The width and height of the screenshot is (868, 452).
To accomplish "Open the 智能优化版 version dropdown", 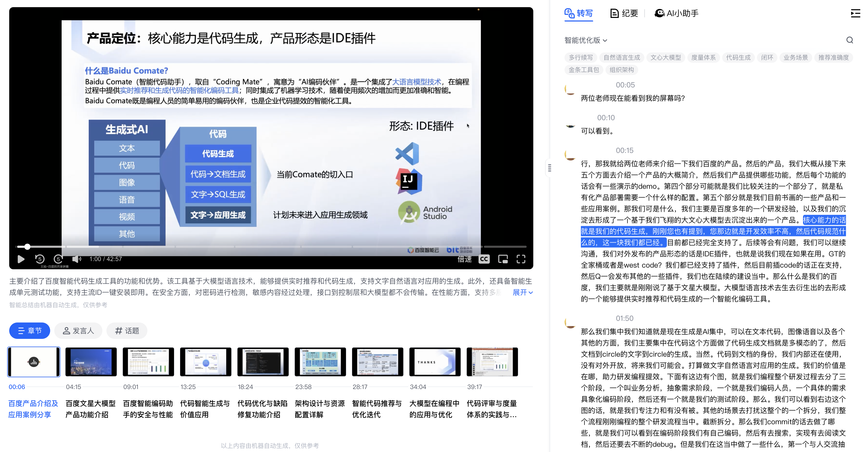I will [x=586, y=40].
